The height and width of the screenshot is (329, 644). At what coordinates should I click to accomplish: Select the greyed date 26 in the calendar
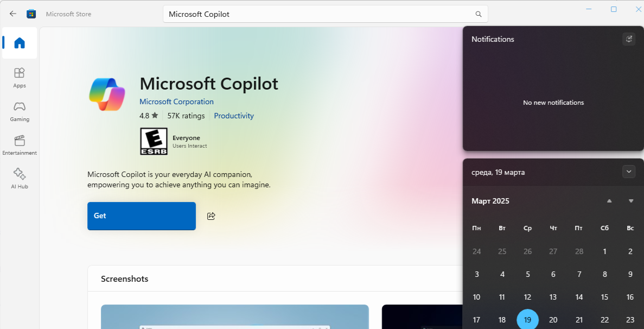pos(528,251)
